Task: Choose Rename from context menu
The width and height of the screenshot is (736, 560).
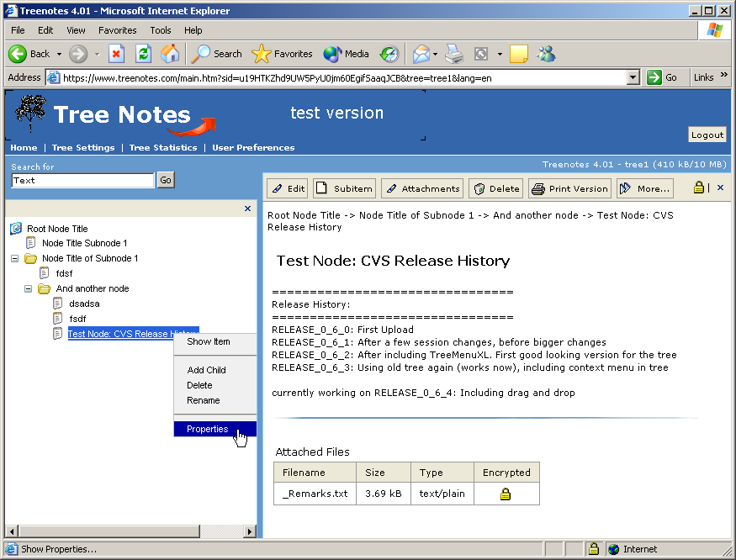Action: [204, 400]
